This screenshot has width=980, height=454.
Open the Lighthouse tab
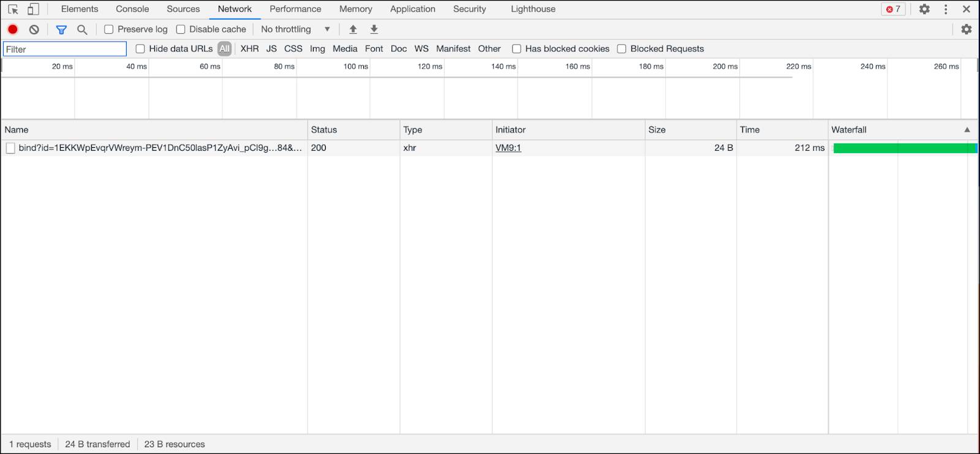click(533, 9)
